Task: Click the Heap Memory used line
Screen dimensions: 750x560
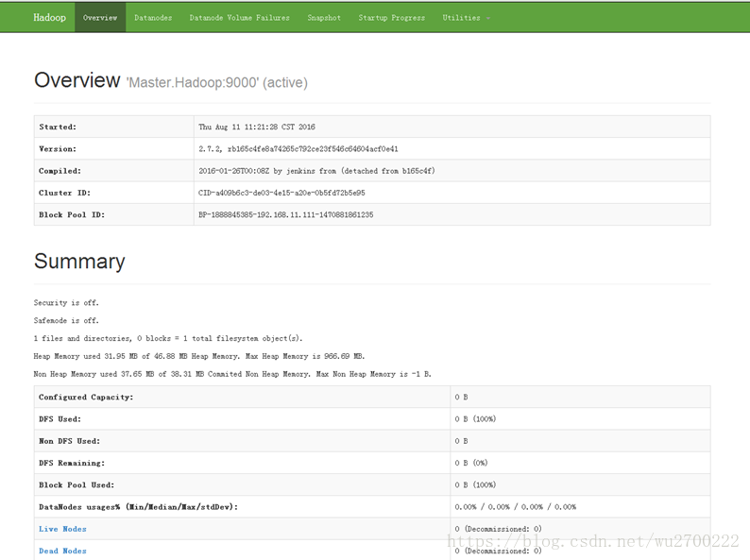Action: [x=199, y=356]
